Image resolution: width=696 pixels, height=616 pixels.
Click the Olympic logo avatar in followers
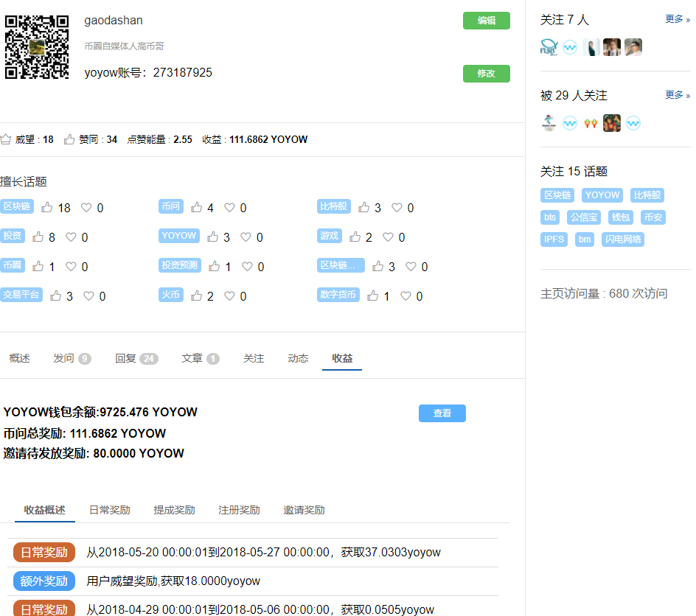(549, 123)
